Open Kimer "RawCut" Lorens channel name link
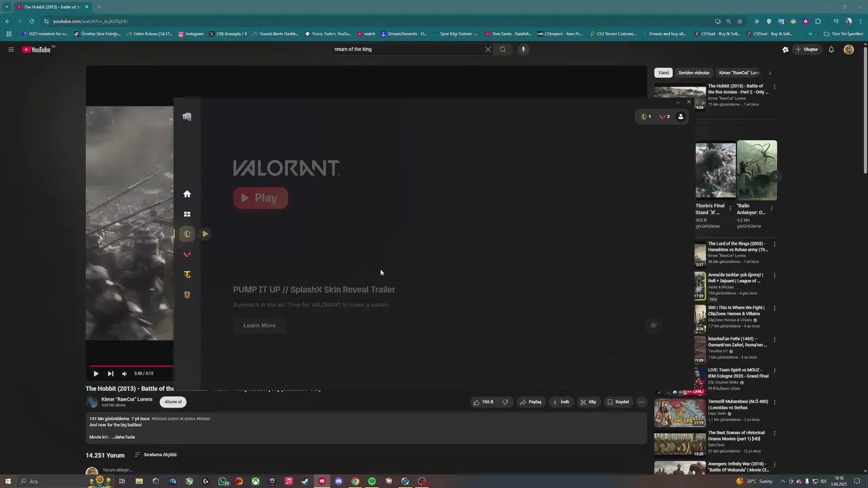868x488 pixels. pos(127,399)
